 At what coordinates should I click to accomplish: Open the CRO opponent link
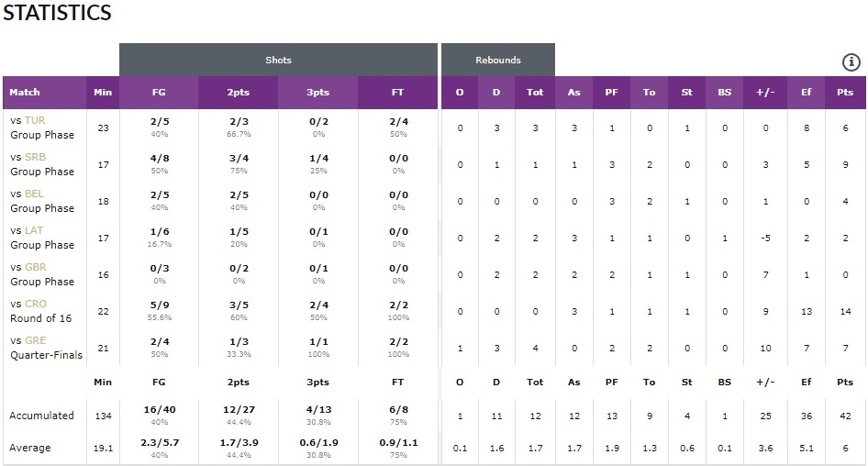[x=35, y=304]
